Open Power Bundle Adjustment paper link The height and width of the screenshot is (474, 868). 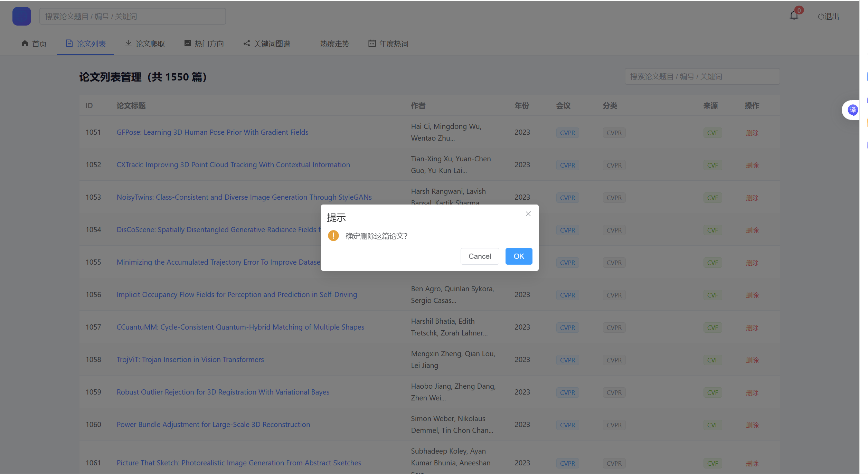pos(213,424)
